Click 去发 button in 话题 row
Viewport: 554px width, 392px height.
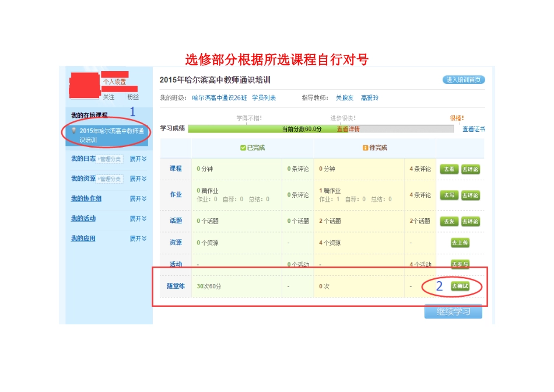tap(449, 222)
